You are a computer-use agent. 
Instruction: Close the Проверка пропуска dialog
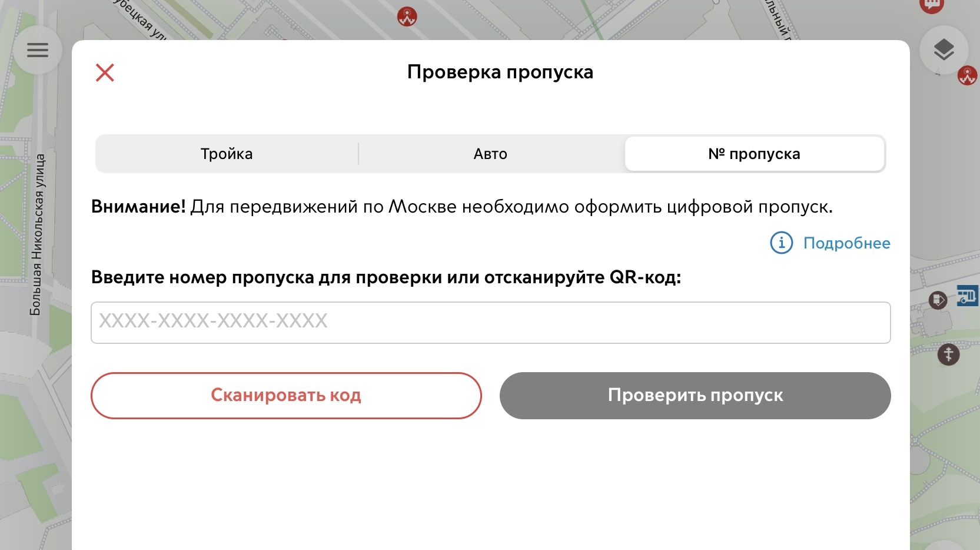[x=105, y=73]
